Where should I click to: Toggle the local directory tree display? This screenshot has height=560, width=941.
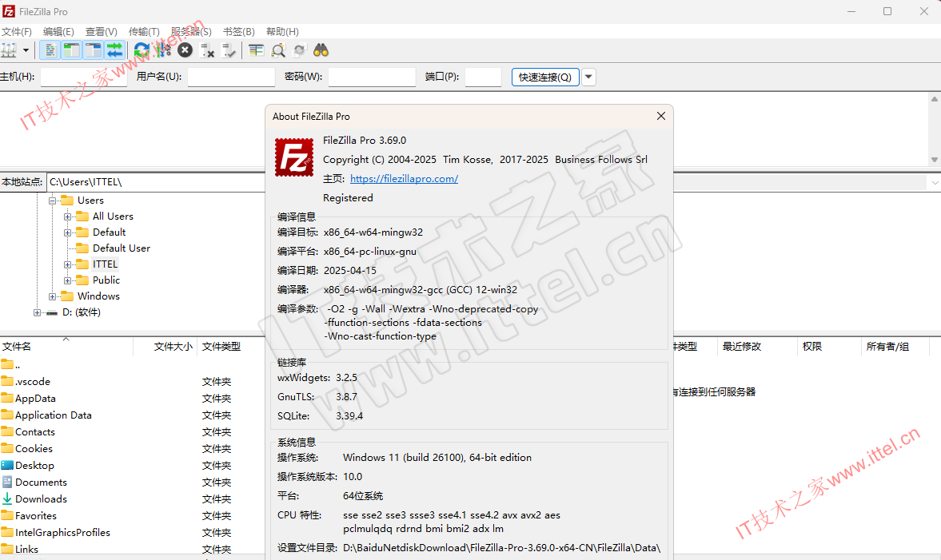71,50
